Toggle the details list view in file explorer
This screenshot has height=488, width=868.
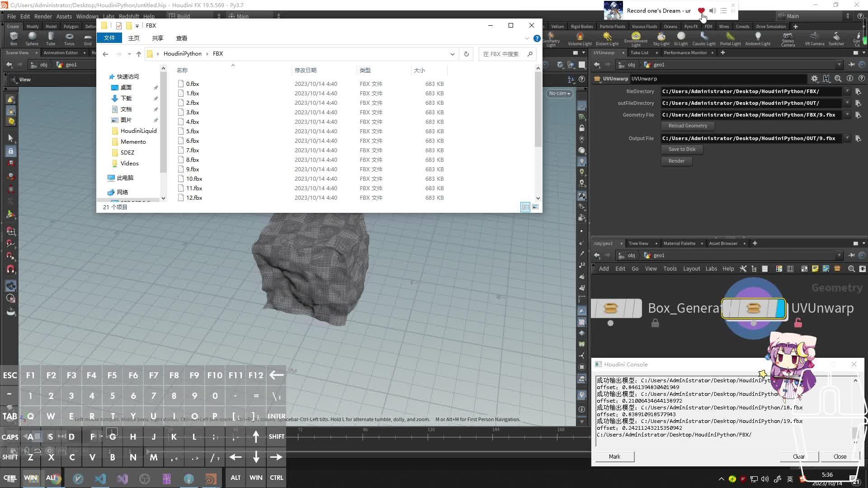click(525, 207)
